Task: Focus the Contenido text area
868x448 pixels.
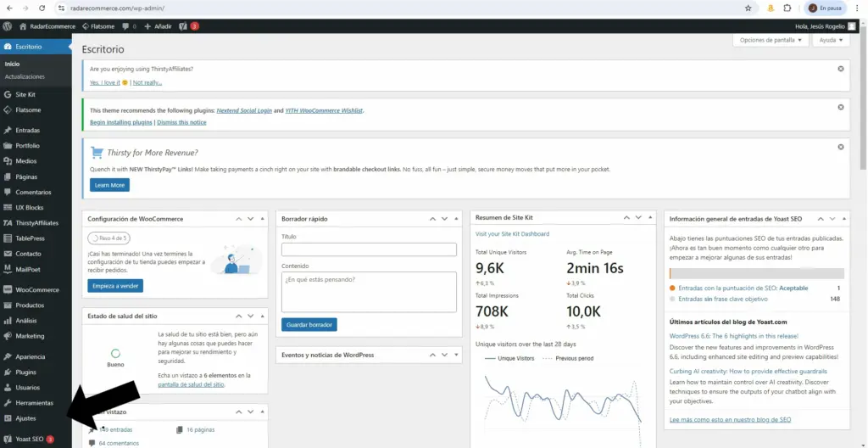Action: pyautogui.click(x=369, y=292)
